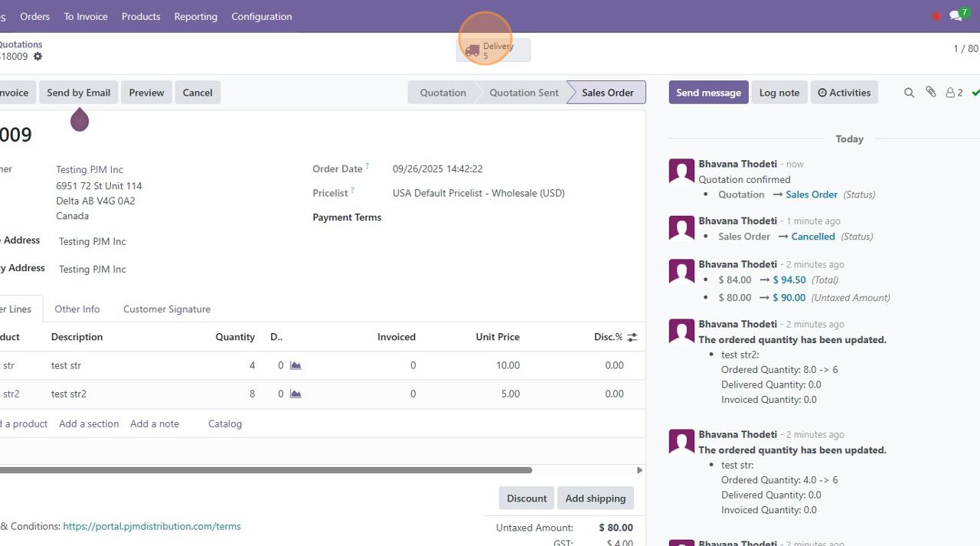Viewport: 980px width, 546px height.
Task: Click the green following checkmark
Action: point(975,93)
